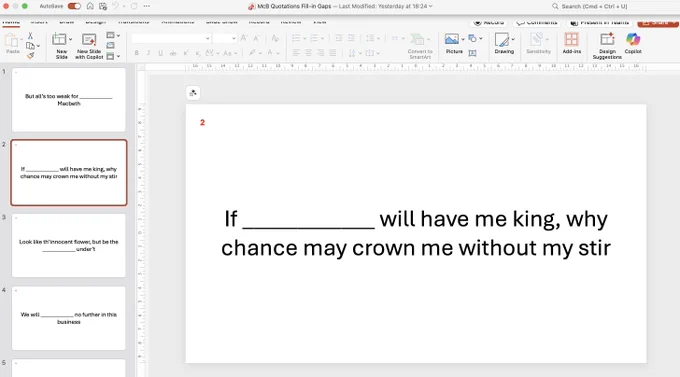Select Align Left paragraph option
Image resolution: width=680 pixels, height=377 pixels.
coord(296,53)
